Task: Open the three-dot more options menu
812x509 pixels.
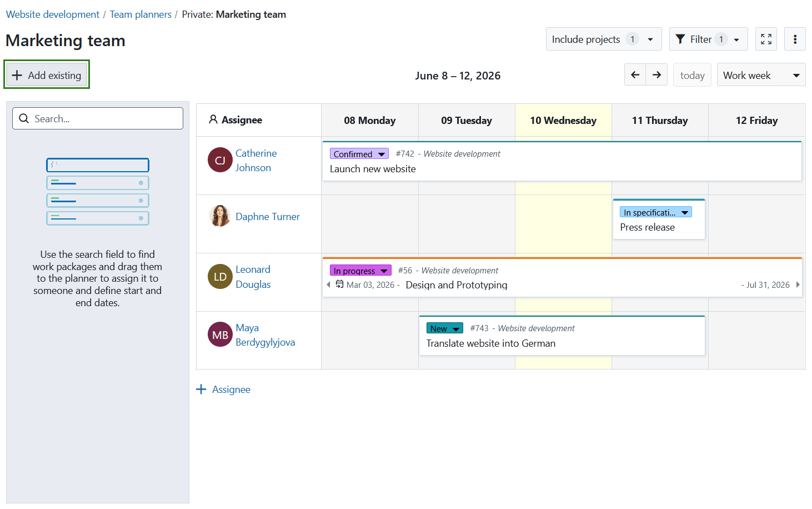Action: [795, 39]
